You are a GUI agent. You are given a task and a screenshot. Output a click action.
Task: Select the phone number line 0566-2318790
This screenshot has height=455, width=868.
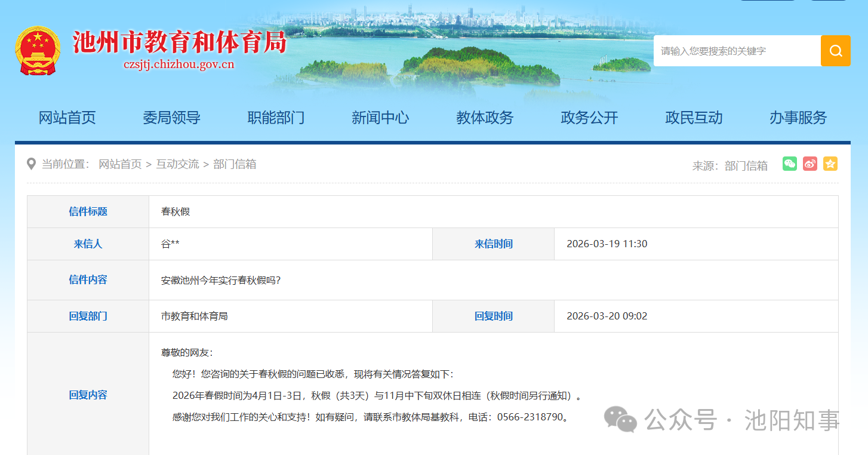(370, 417)
